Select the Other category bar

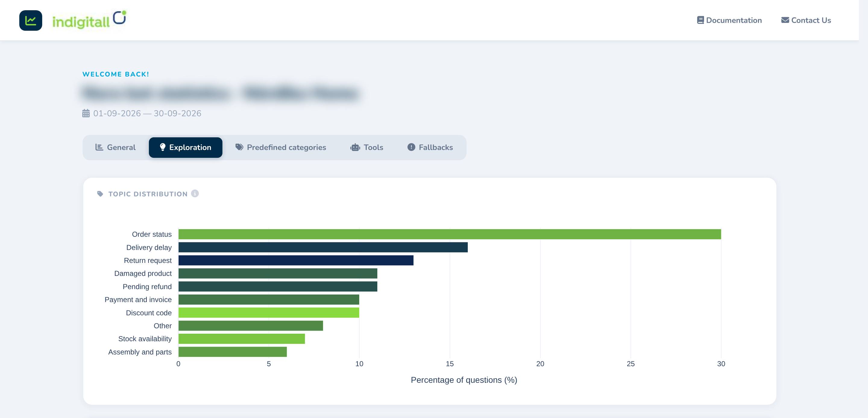251,326
